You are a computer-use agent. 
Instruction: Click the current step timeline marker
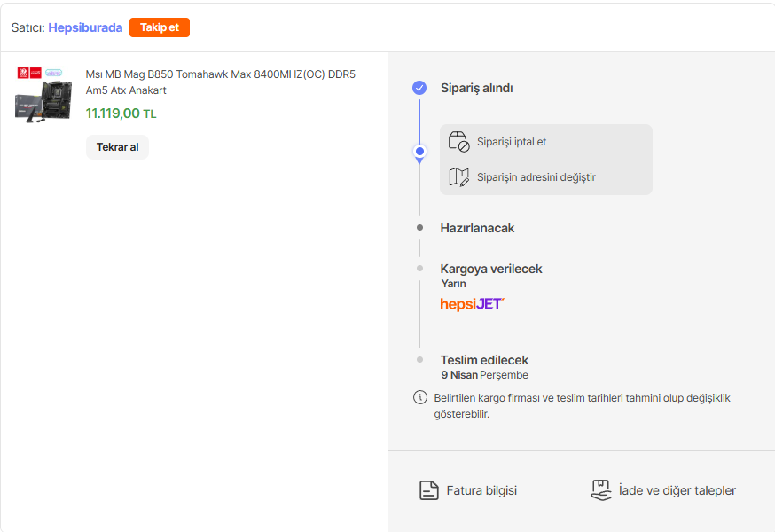(419, 152)
